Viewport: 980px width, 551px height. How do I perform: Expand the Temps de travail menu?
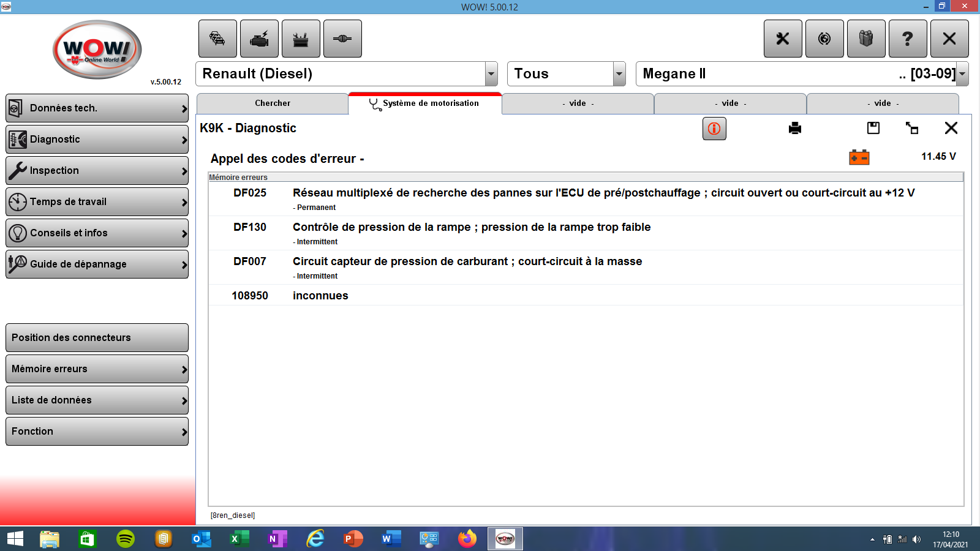click(97, 202)
